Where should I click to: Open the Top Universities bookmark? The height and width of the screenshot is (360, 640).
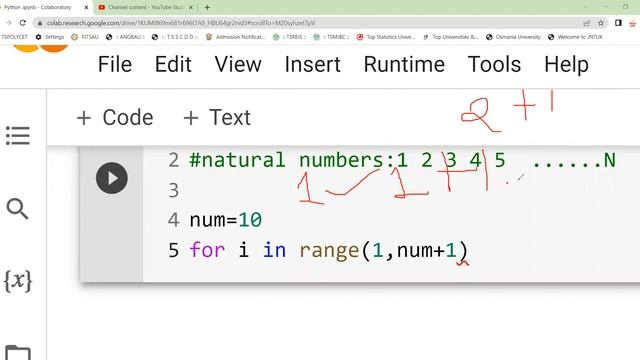pyautogui.click(x=451, y=37)
